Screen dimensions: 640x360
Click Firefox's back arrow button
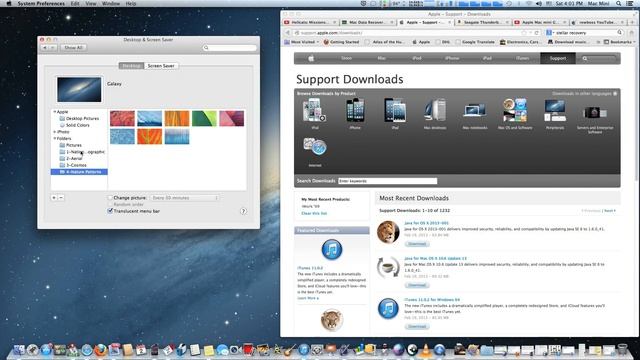[x=287, y=33]
